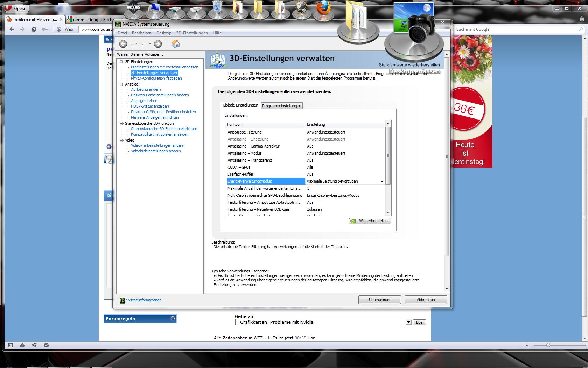Collapse the Anzeige tree node

click(122, 84)
